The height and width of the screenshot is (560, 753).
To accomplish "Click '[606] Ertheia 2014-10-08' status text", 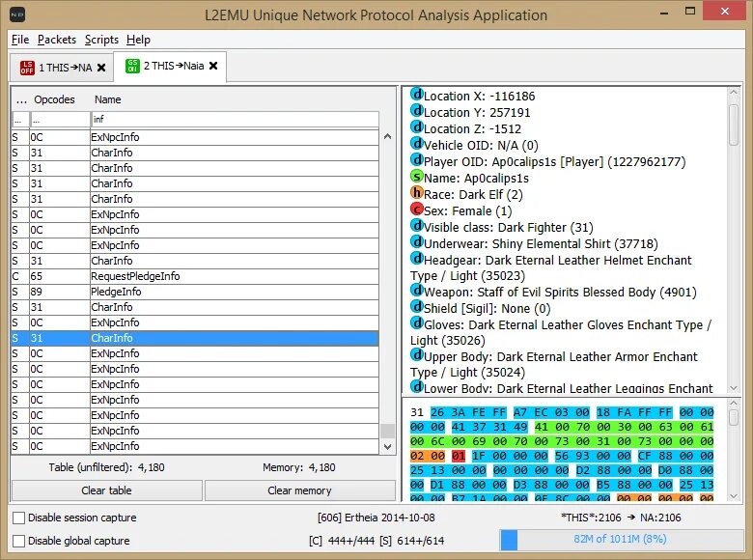I will (376, 518).
